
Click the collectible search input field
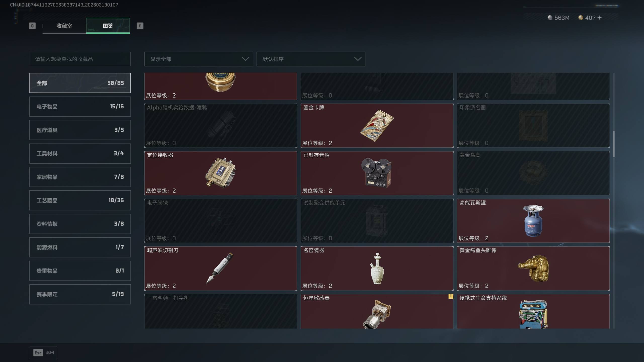(x=80, y=59)
